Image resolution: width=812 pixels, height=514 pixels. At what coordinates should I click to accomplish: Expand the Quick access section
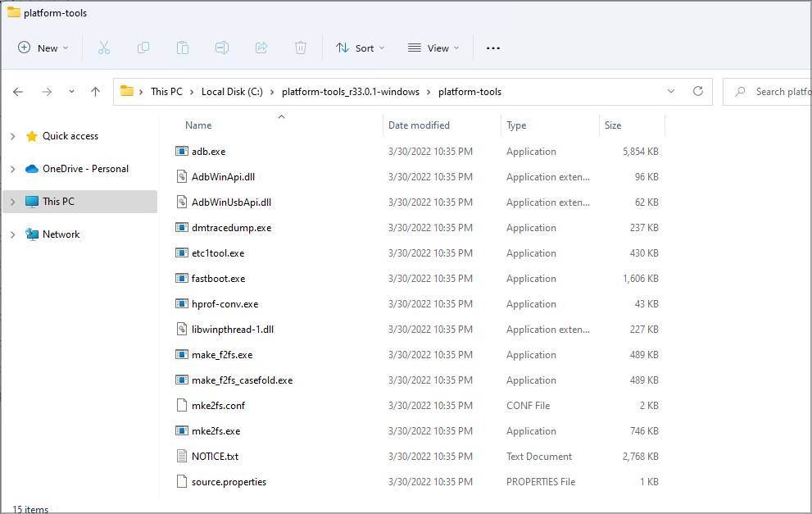point(13,135)
